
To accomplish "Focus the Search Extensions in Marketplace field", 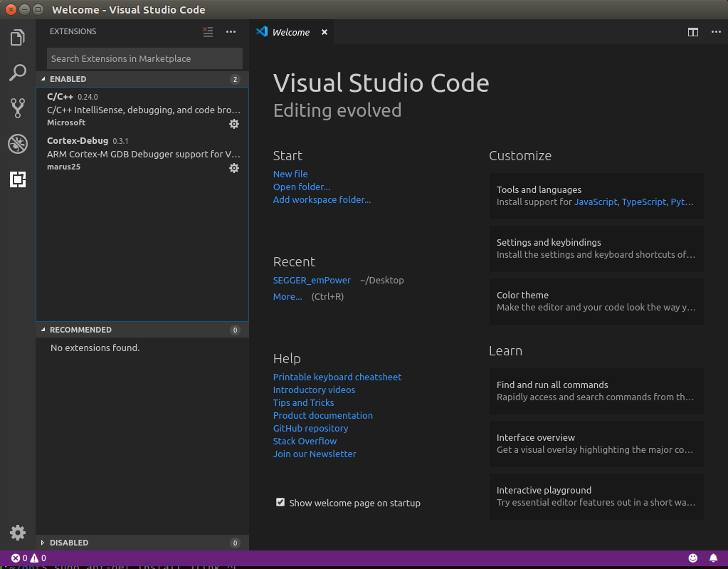I will point(144,58).
